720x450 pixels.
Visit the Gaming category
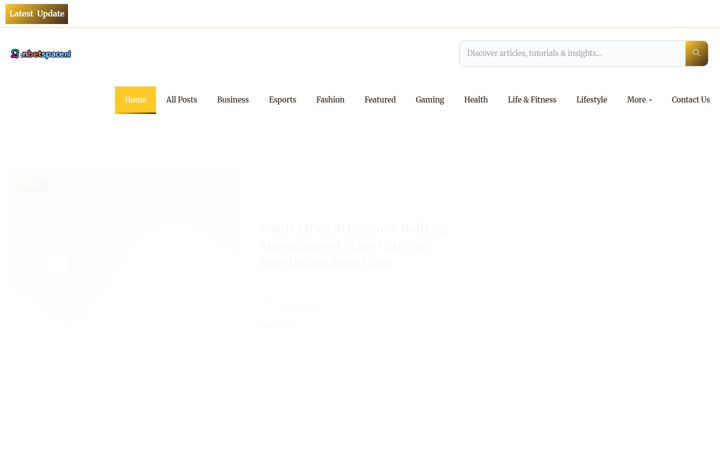point(430,100)
